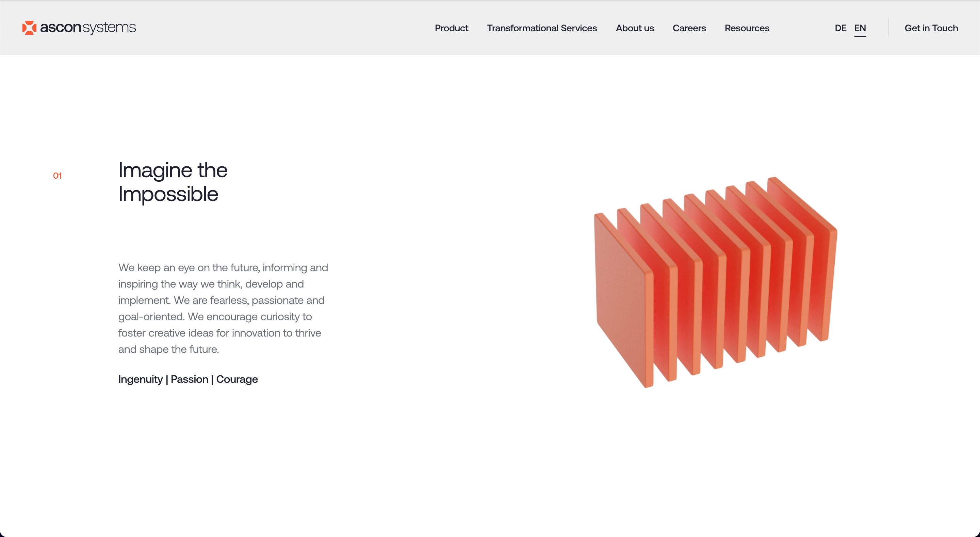This screenshot has height=537, width=980.
Task: Click the Ingenuity value word
Action: point(141,379)
